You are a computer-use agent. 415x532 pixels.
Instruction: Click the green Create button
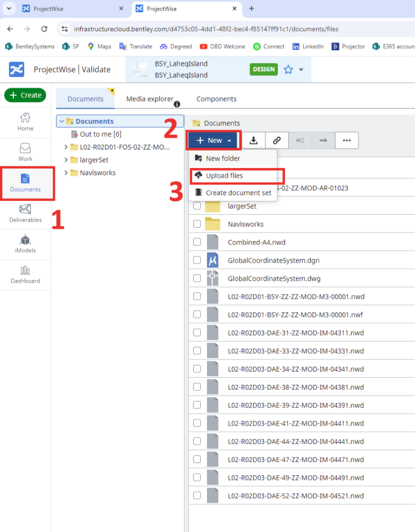point(26,95)
